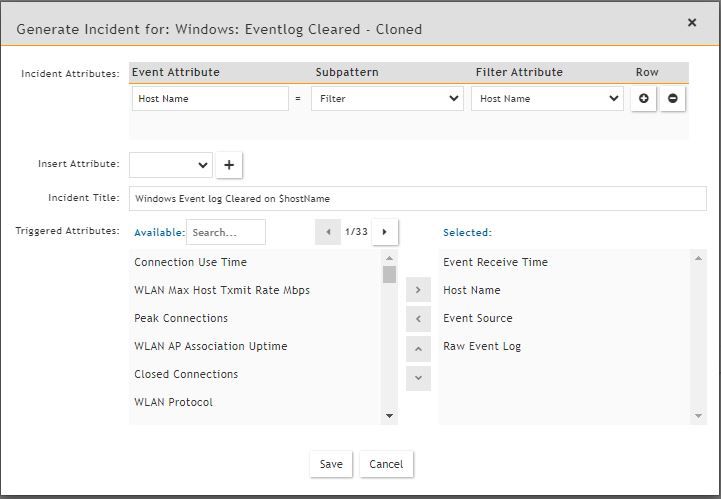Image resolution: width=721 pixels, height=499 pixels.
Task: Open the Filter Attribute Host Name dropdown
Action: click(x=547, y=99)
